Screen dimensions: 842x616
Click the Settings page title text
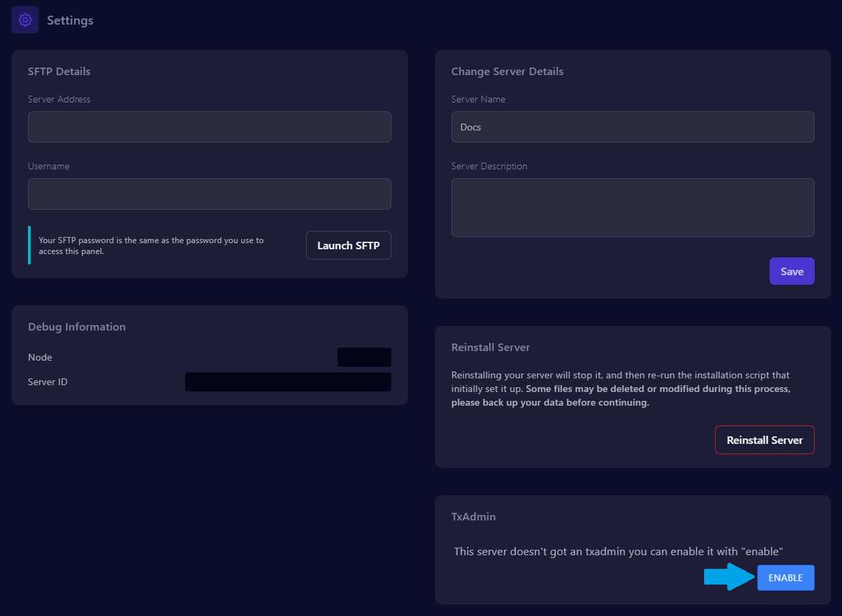pos(70,20)
